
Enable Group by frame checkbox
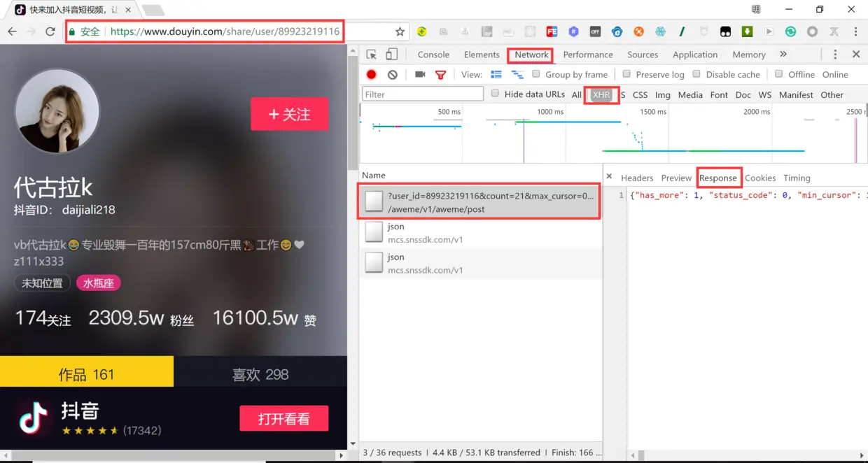click(x=536, y=74)
